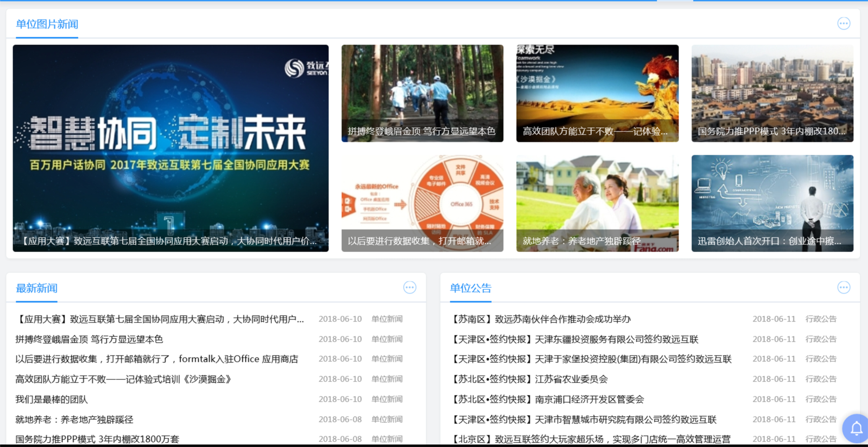The height and width of the screenshot is (447, 868).
Task: Open more options for 单位公告 panel
Action: (x=843, y=287)
